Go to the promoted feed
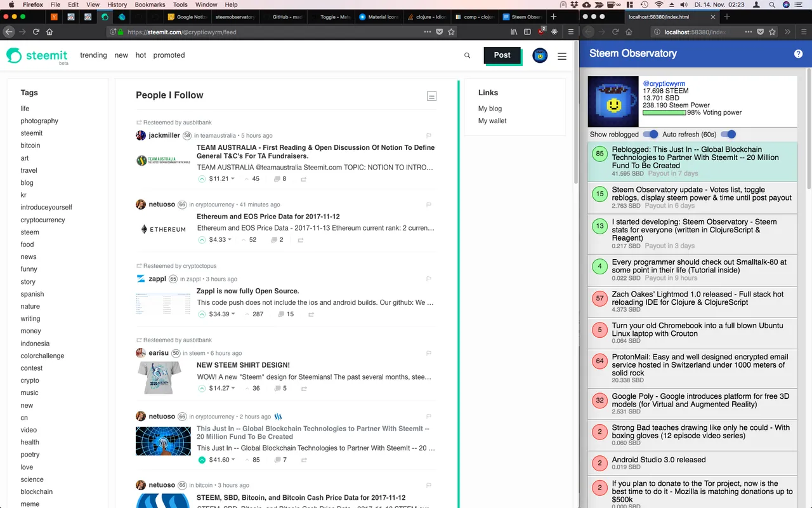The width and height of the screenshot is (812, 508). (169, 55)
